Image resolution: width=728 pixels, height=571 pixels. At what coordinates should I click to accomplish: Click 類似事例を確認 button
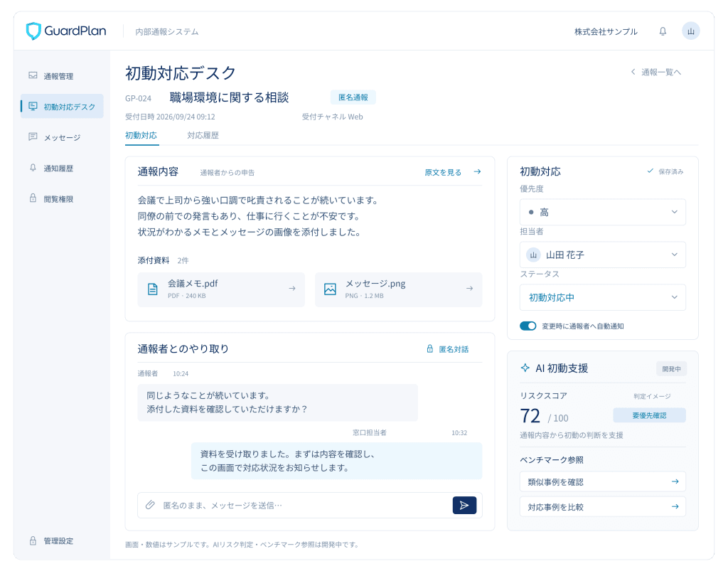(x=603, y=482)
